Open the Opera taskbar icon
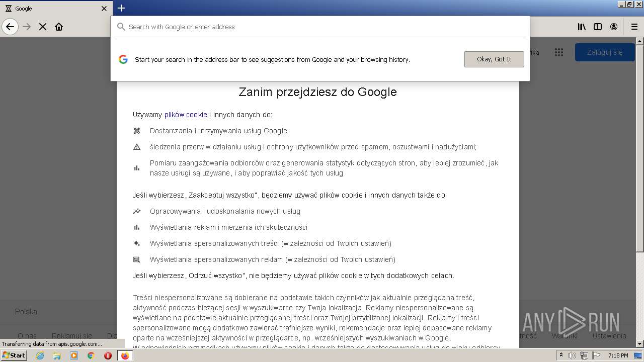This screenshot has height=362, width=644. pos(108,355)
